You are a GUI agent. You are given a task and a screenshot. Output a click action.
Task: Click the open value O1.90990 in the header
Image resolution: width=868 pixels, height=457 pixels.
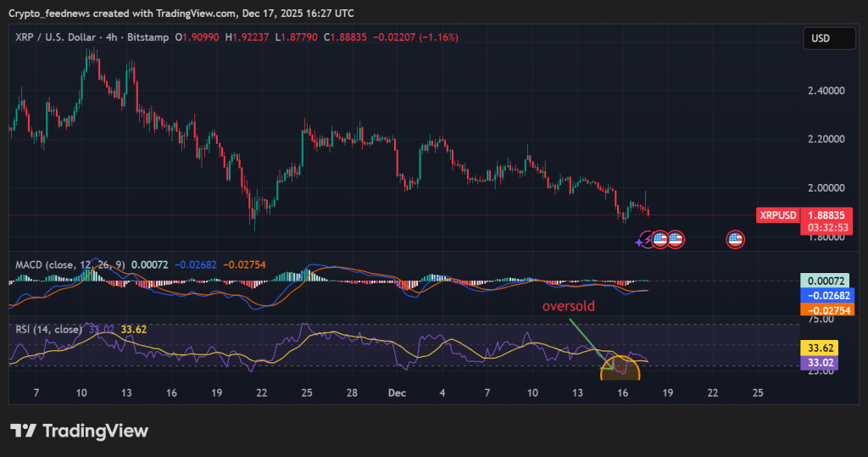197,37
